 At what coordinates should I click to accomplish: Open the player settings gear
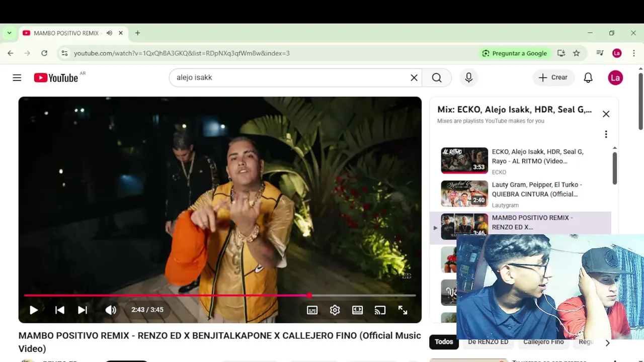point(335,310)
